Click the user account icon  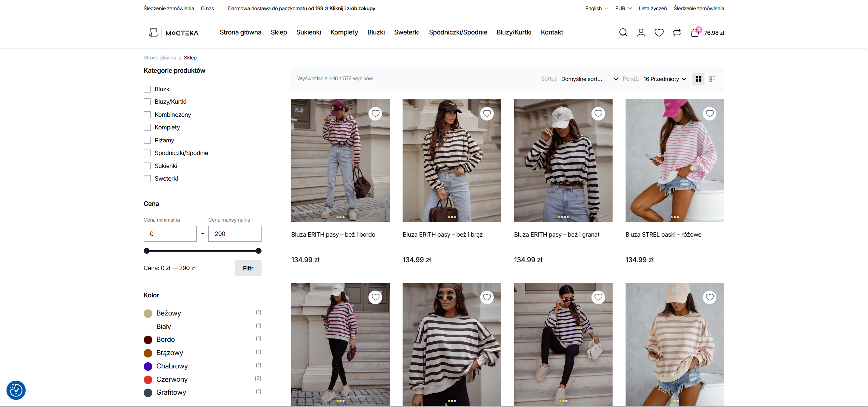641,32
